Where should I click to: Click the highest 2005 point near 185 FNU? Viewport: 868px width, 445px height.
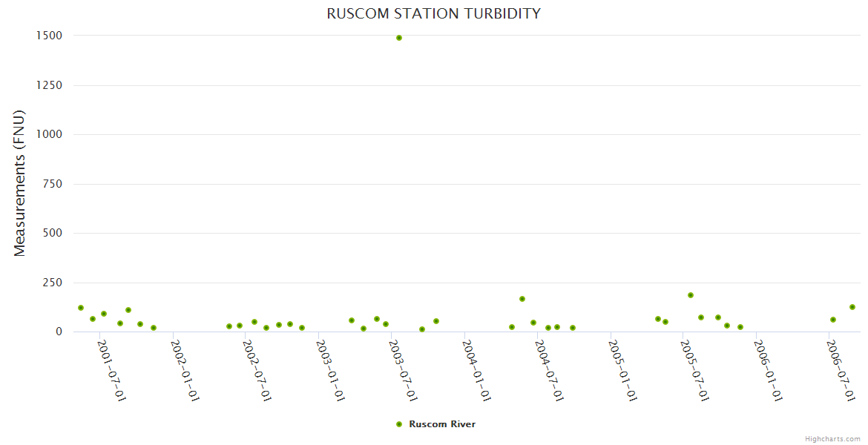point(691,295)
